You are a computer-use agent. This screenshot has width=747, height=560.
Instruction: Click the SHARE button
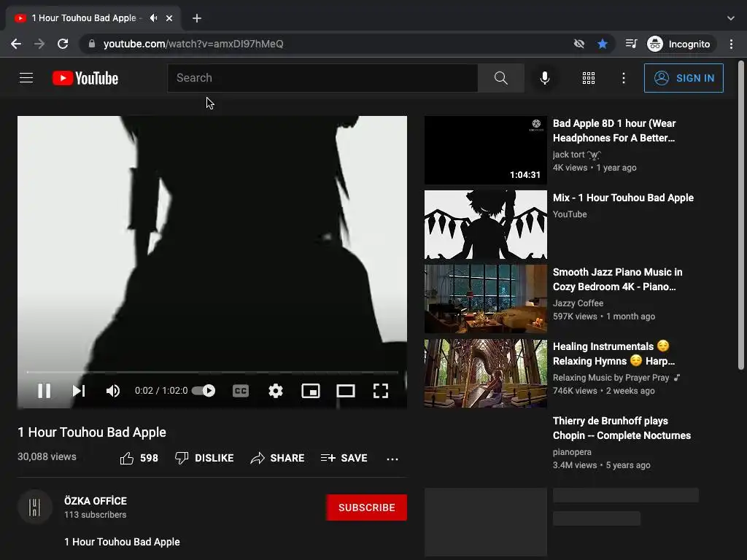[277, 458]
